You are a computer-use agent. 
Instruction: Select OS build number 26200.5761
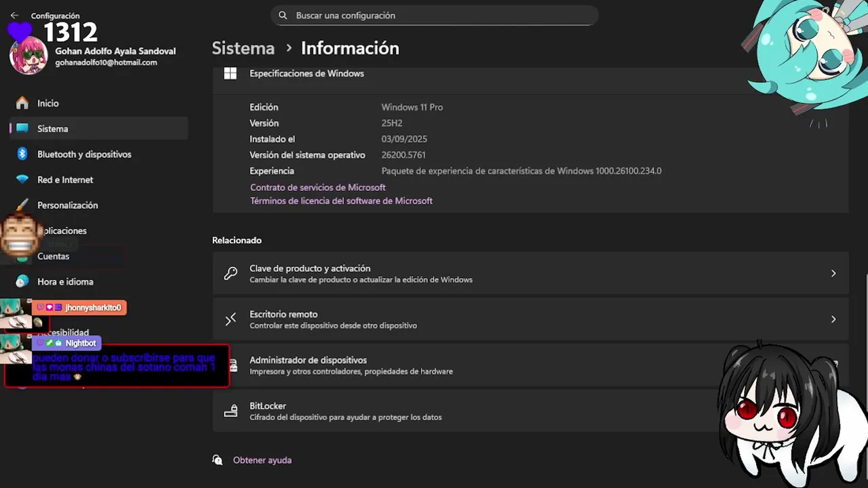403,155
